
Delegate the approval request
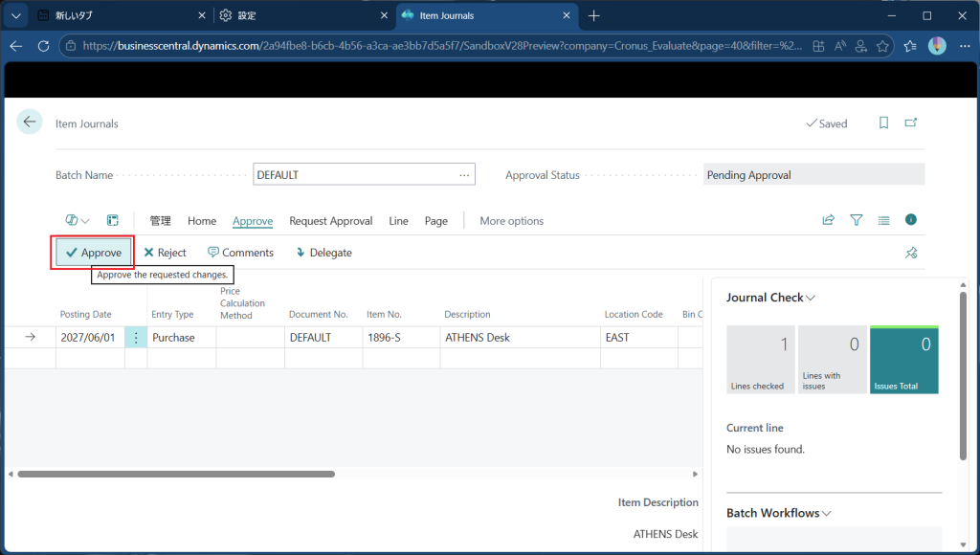(323, 253)
